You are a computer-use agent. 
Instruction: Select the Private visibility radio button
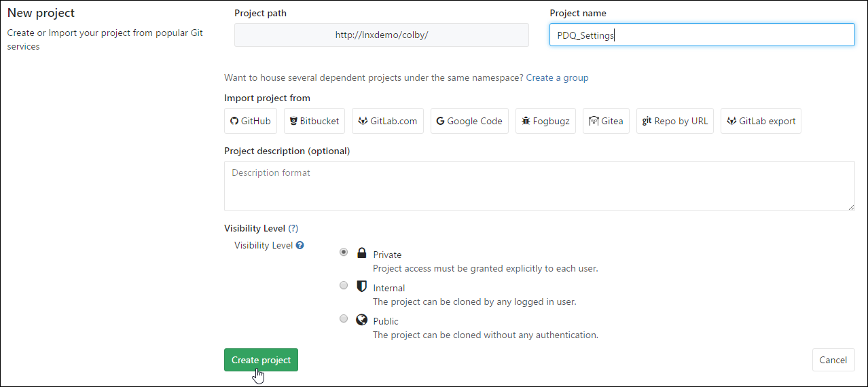point(344,252)
